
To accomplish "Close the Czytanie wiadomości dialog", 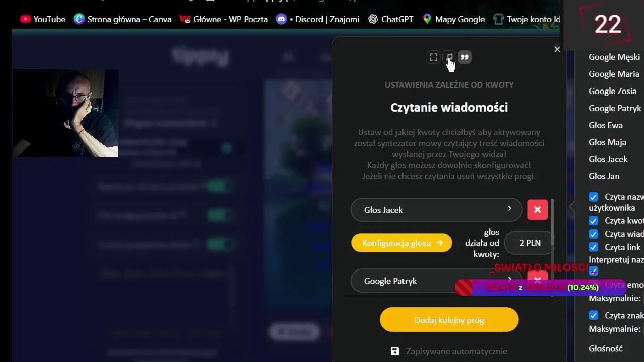I will pyautogui.click(x=557, y=49).
